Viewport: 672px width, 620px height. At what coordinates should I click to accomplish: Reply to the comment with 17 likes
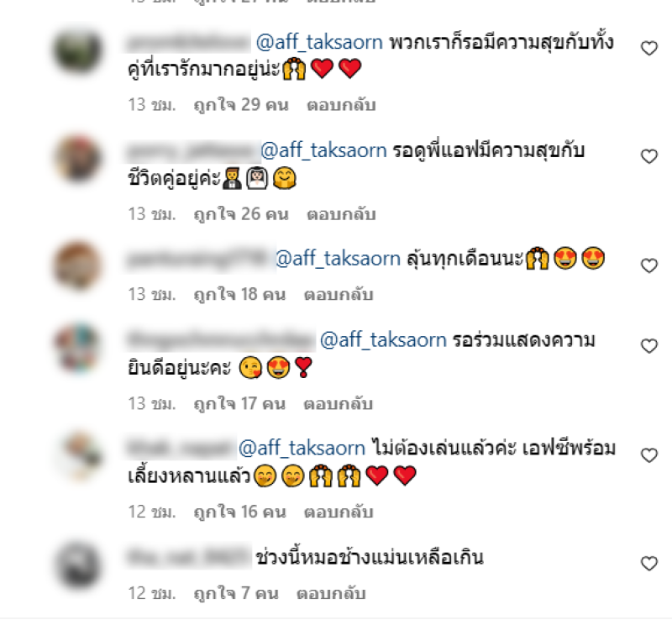pos(339,404)
